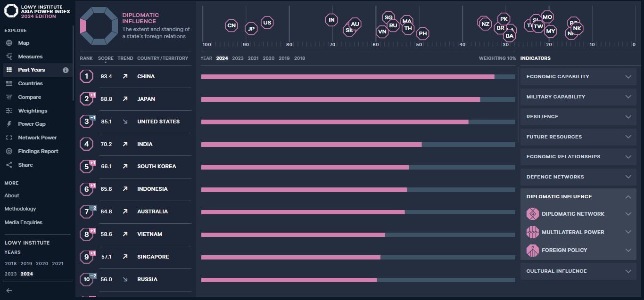Open the About page link

[12, 195]
